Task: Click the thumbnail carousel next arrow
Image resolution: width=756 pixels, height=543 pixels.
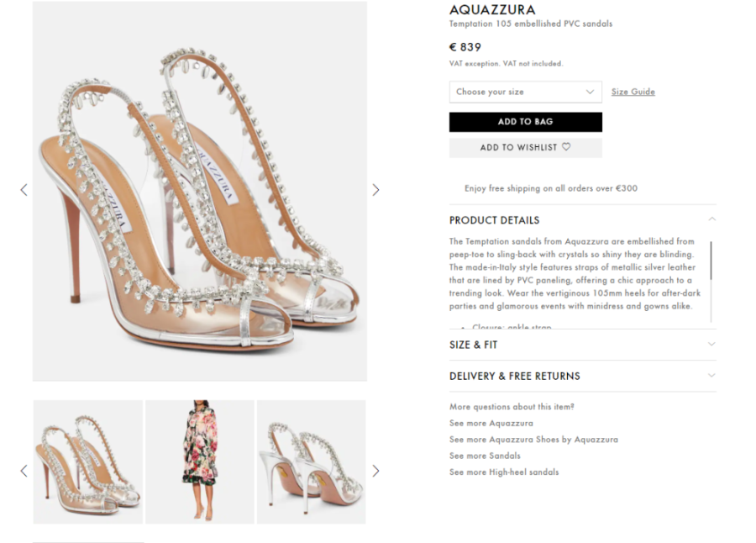Action: click(375, 471)
